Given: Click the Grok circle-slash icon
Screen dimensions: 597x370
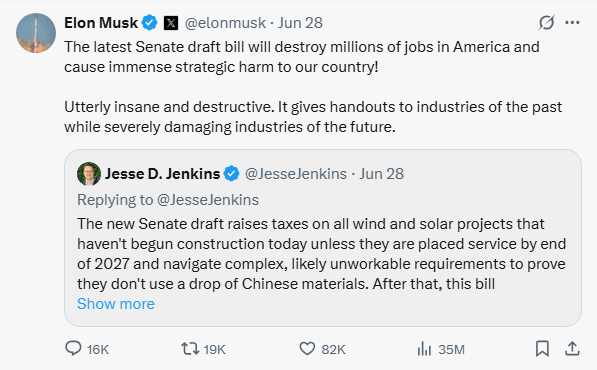Looking at the screenshot, I should pos(546,23).
